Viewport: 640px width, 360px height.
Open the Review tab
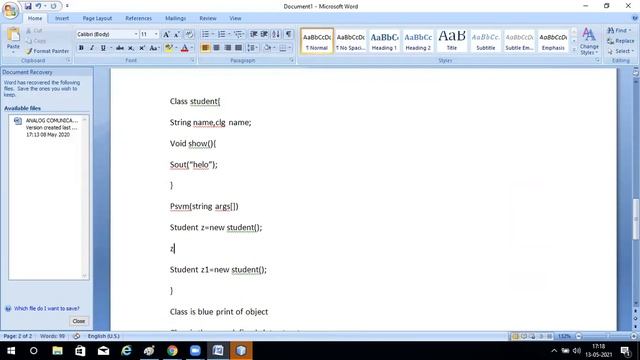tap(208, 18)
